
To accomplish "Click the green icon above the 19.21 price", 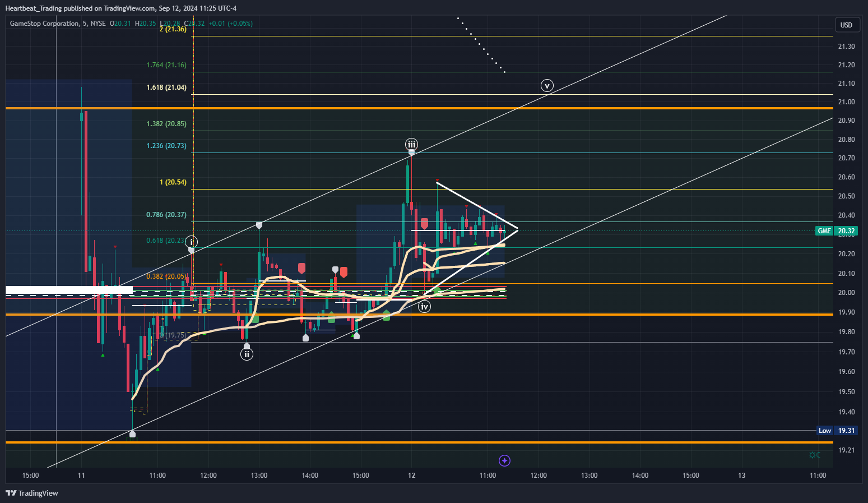I will pos(815,455).
